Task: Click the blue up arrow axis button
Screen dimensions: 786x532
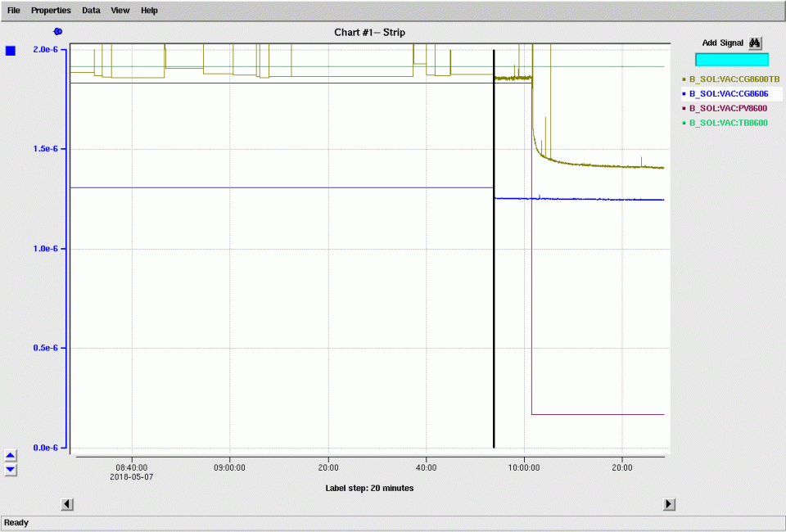Action: coord(11,456)
